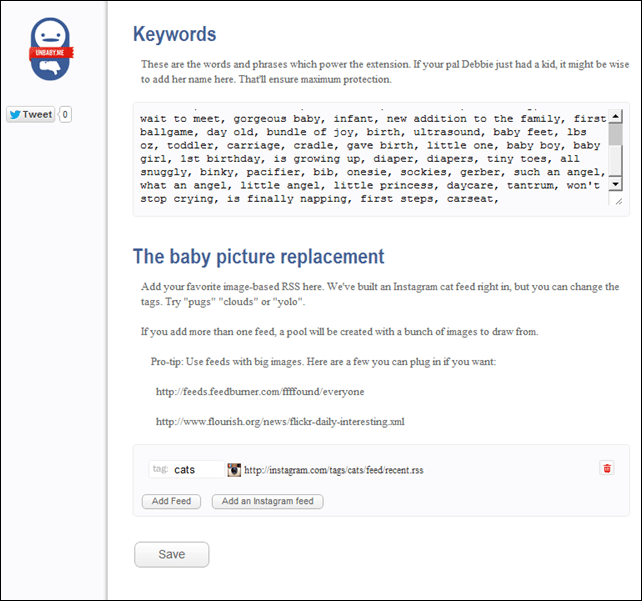The image size is (642, 601).
Task: Click the tweet count bubble showing 0
Action: (x=65, y=114)
